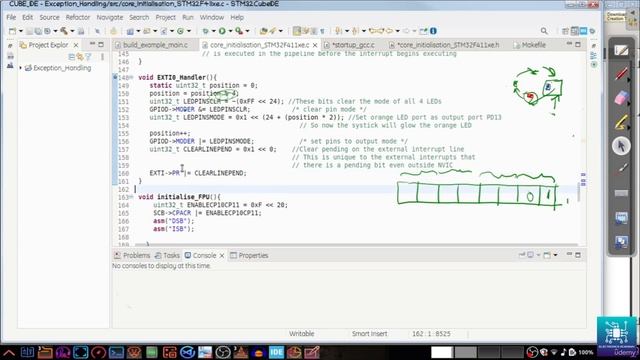Open the Build hammer dropdown arrow
The image size is (640, 360).
[72, 31]
